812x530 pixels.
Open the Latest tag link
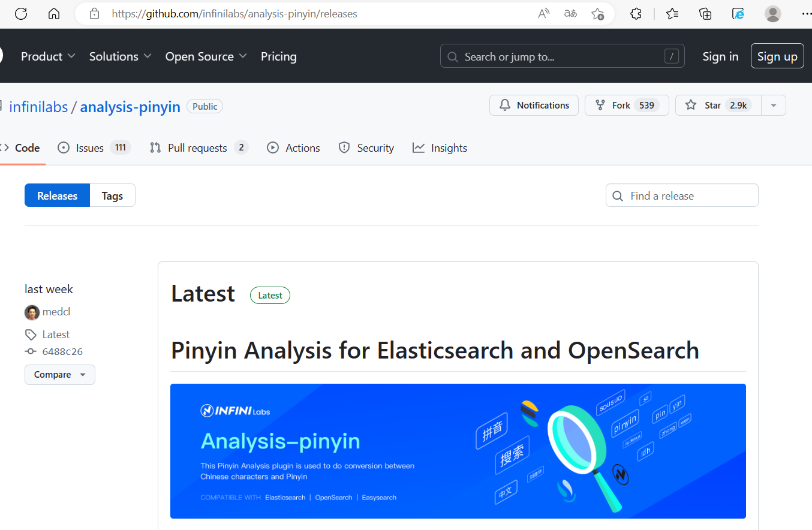click(x=56, y=335)
